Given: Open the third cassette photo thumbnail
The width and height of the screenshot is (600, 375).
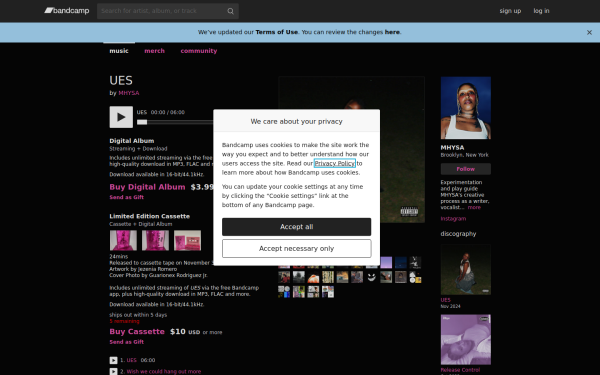Looking at the screenshot, I should coord(188,240).
